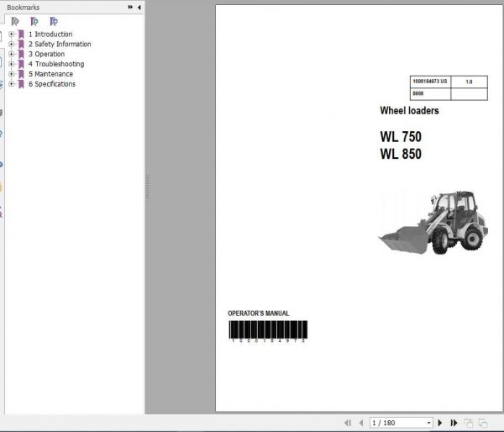
Task: Click the OPERATOR'S MANUAL label
Action: [258, 313]
